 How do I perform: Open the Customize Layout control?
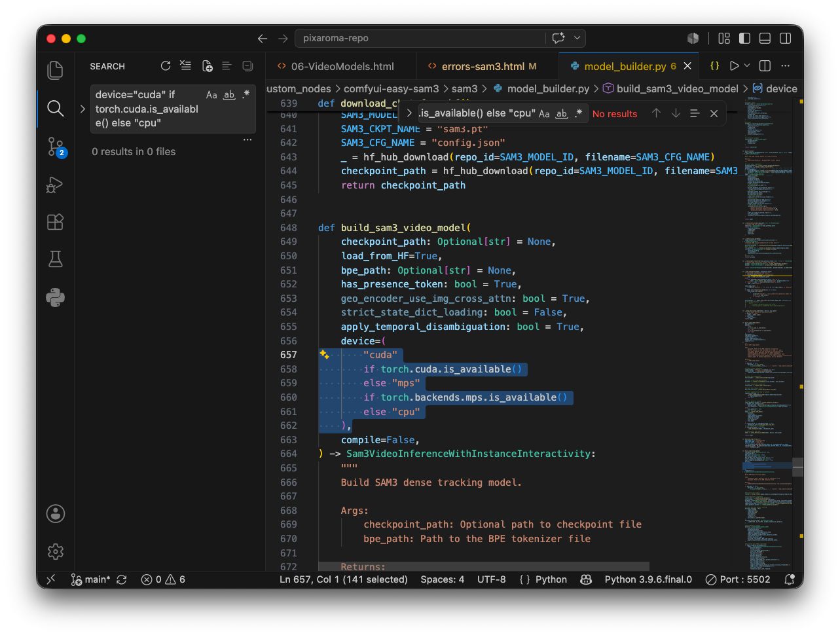(724, 39)
